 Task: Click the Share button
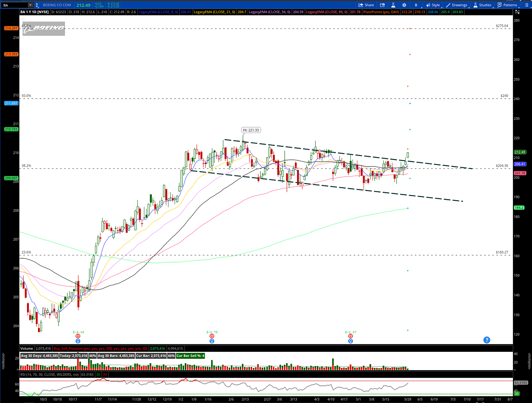(366, 5)
